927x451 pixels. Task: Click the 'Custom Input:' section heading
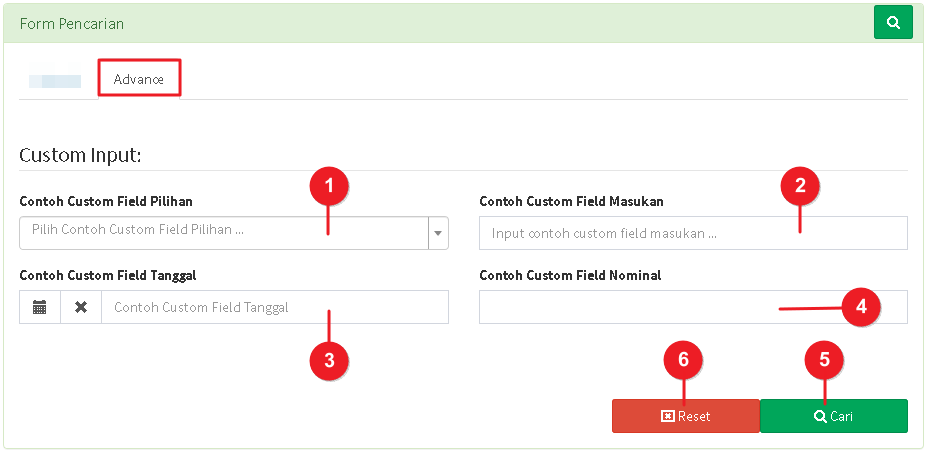(80, 155)
